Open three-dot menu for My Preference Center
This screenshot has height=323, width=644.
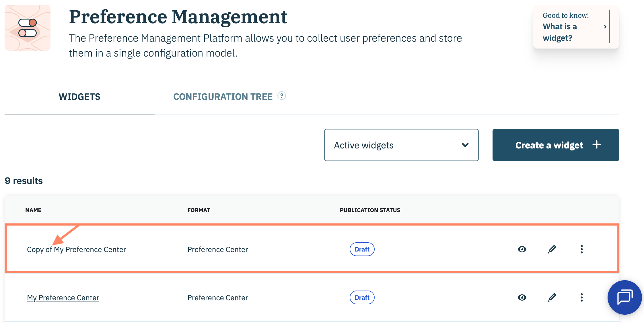point(581,297)
